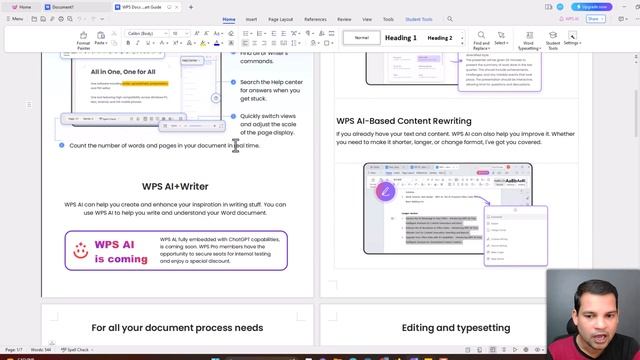The width and height of the screenshot is (640, 360).
Task: Toggle underline formatting
Action: (148, 43)
